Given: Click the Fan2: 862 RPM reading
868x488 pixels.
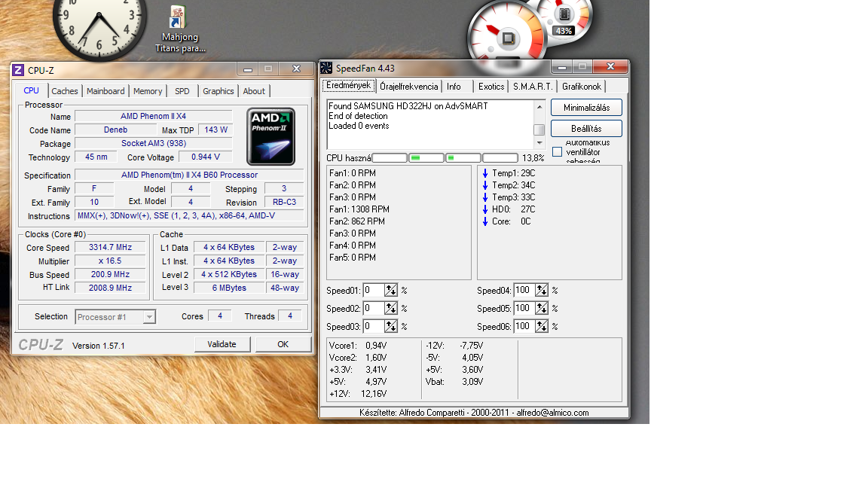Looking at the screenshot, I should [357, 221].
